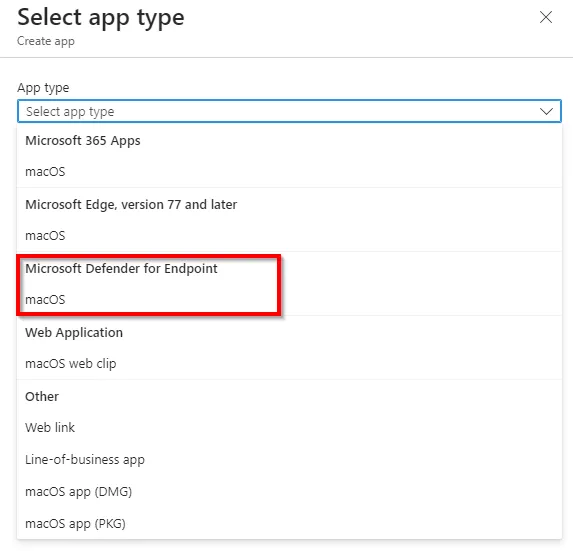
Task: Choose Line-of-business app option
Action: point(289,459)
